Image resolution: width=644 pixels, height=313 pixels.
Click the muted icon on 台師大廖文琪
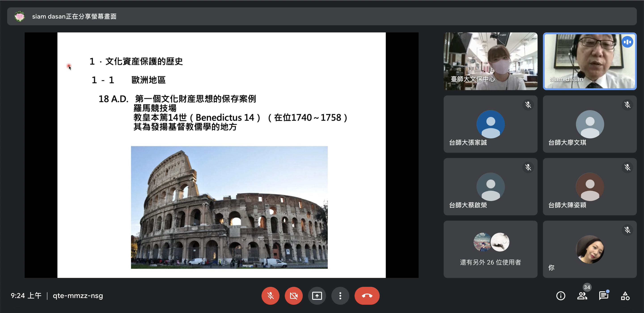tap(627, 105)
